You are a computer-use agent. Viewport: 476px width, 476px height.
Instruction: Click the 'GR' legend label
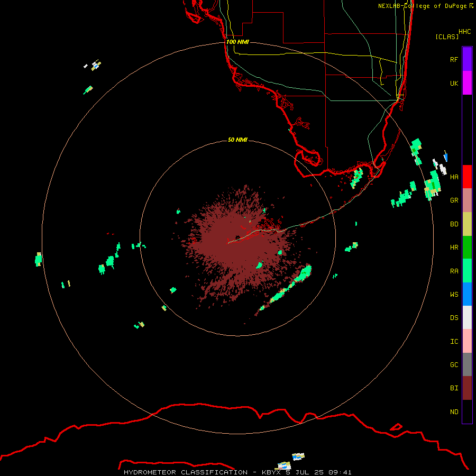tap(454, 200)
